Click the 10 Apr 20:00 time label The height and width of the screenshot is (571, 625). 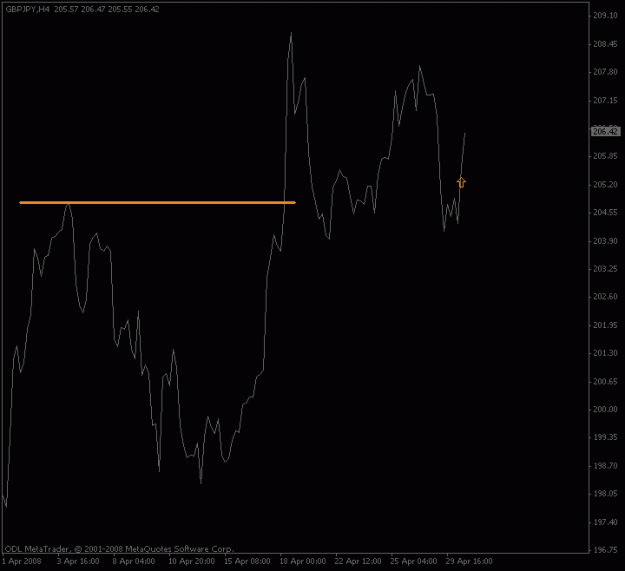click(x=191, y=561)
